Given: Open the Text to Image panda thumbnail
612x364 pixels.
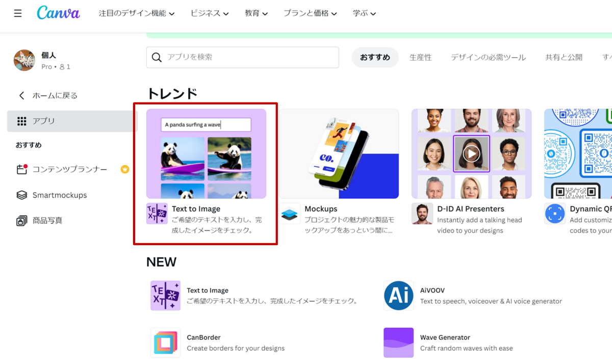Looking at the screenshot, I should pyautogui.click(x=206, y=153).
